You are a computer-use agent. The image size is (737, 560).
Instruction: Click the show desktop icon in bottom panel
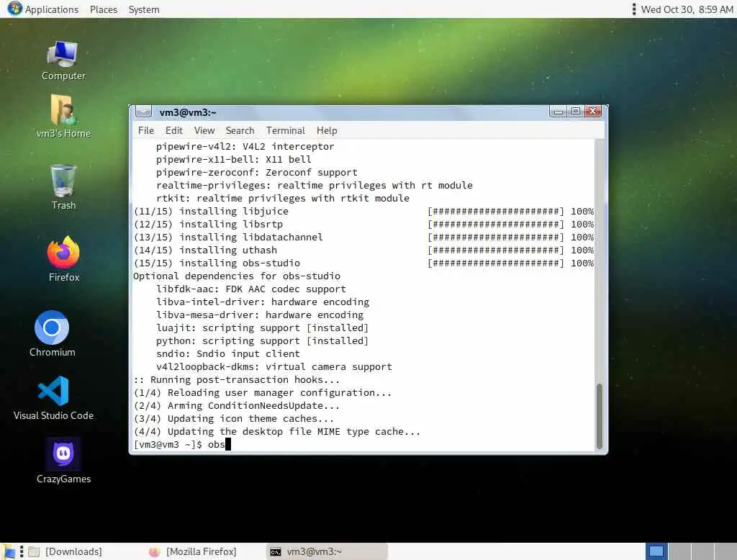[9, 551]
